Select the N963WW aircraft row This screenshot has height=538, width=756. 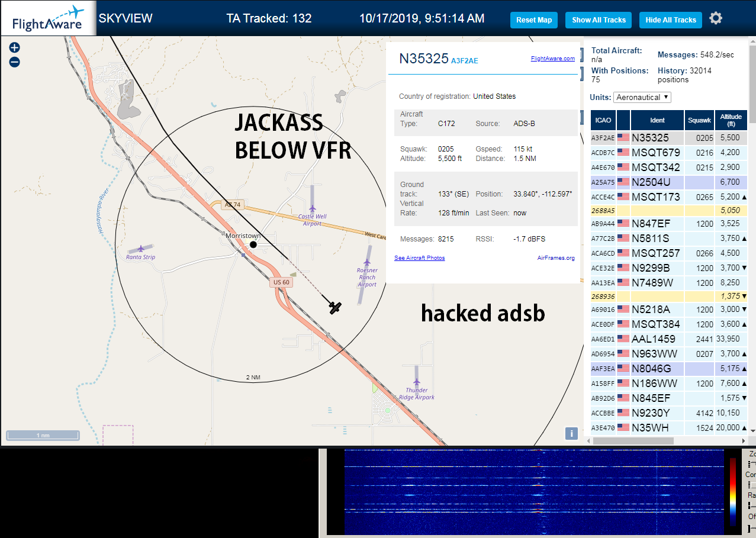[x=669, y=353]
